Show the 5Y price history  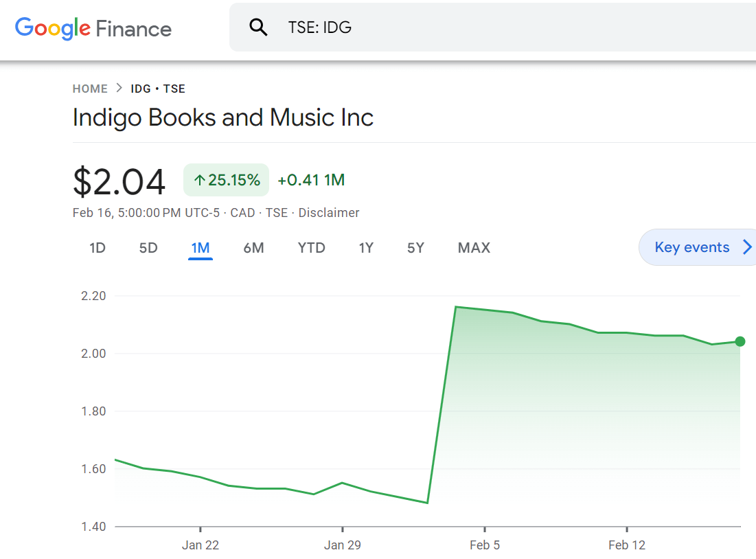[x=415, y=248]
